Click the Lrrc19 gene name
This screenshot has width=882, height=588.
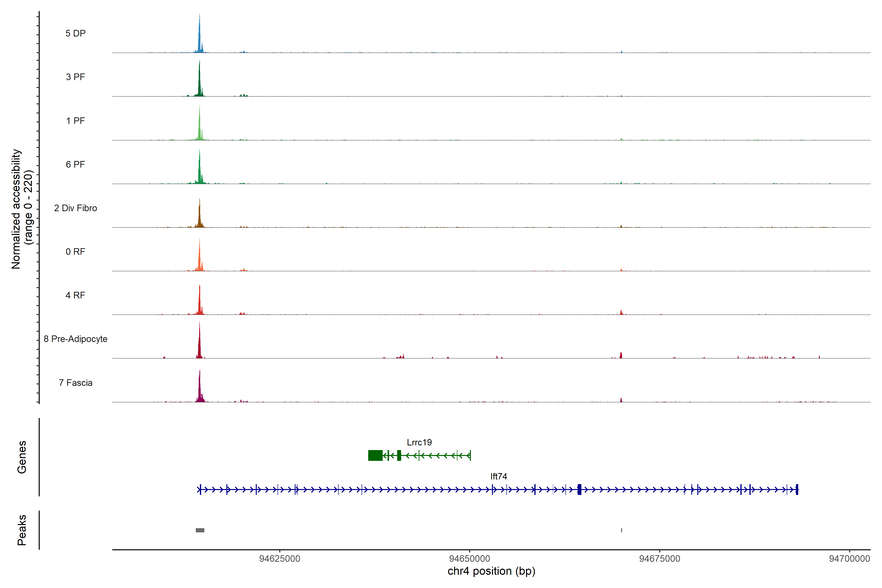click(x=419, y=442)
